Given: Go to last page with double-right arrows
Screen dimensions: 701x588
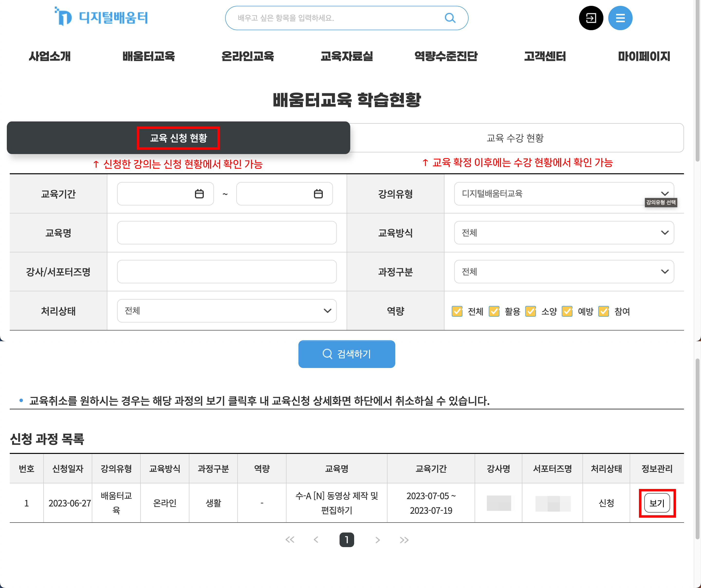Looking at the screenshot, I should click(404, 540).
